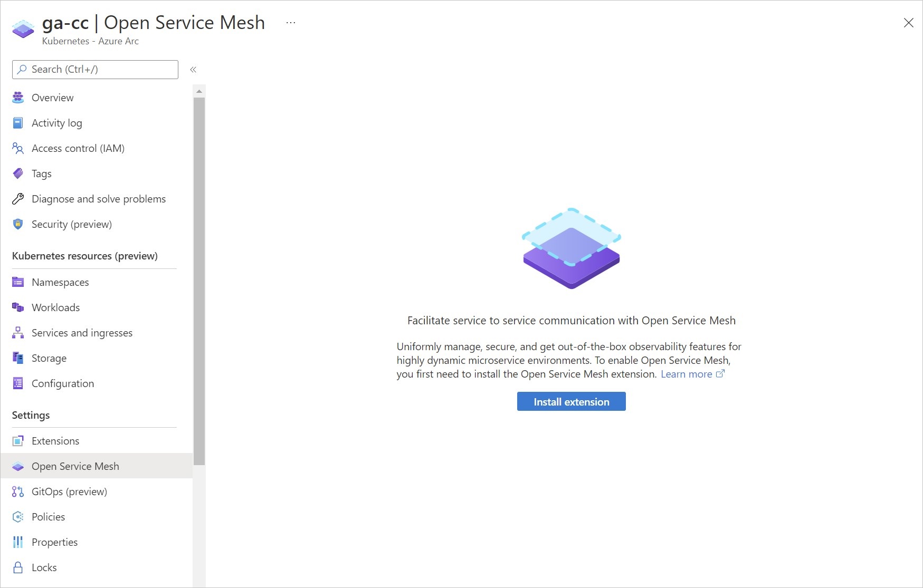
Task: Click the Policies icon
Action: 18,517
